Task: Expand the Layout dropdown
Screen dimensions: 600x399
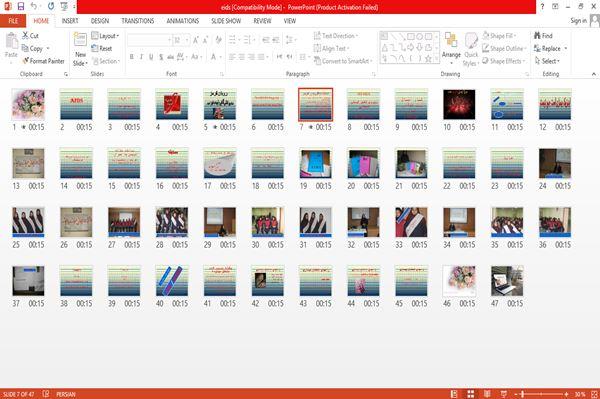Action: tap(105, 36)
